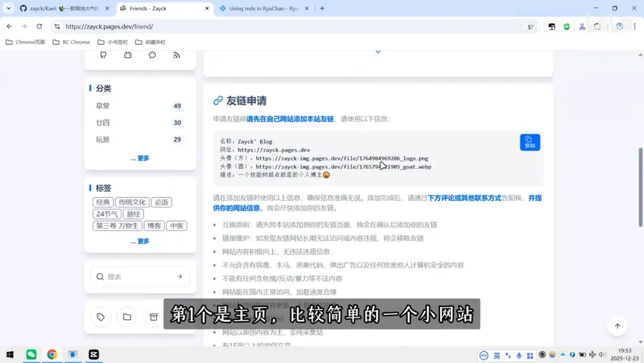This screenshot has height=363, width=644.
Task: Click the RSS feed icon
Action: tap(177, 54)
